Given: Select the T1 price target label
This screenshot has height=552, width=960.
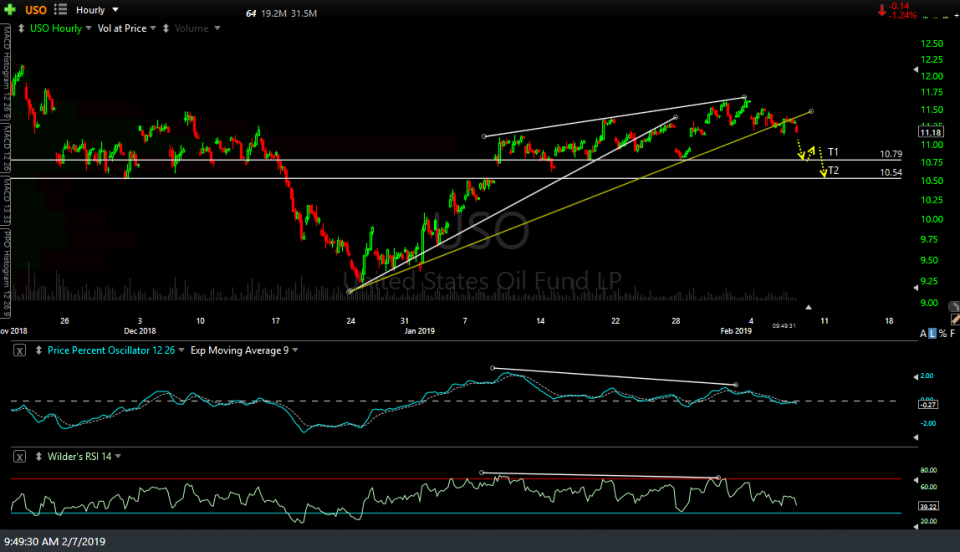Looking at the screenshot, I should point(832,151).
